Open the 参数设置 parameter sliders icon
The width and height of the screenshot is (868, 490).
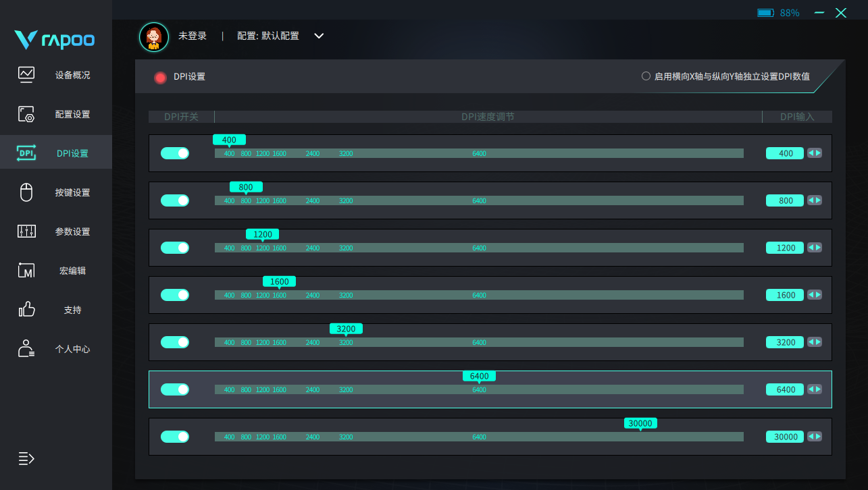pyautogui.click(x=26, y=232)
